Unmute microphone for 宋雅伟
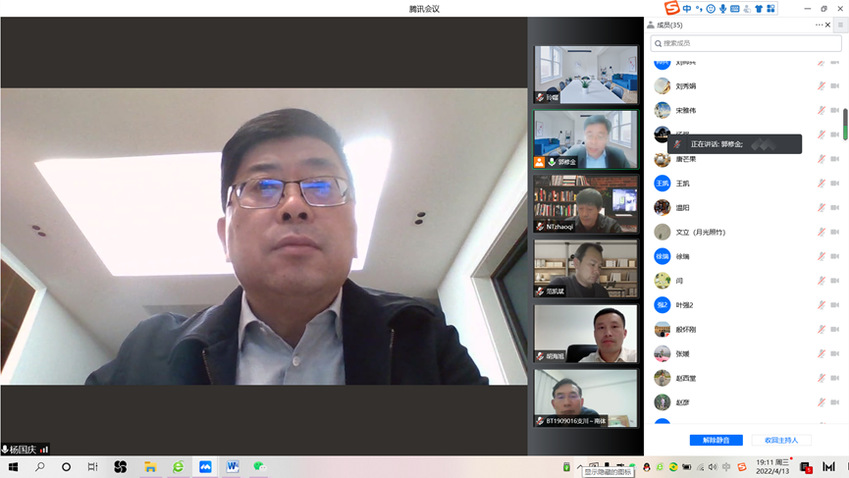The height and width of the screenshot is (478, 849). 821,110
